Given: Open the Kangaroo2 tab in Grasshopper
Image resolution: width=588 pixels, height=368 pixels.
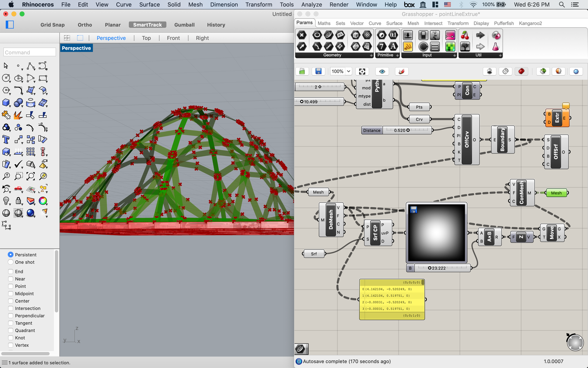Looking at the screenshot, I should [x=530, y=23].
